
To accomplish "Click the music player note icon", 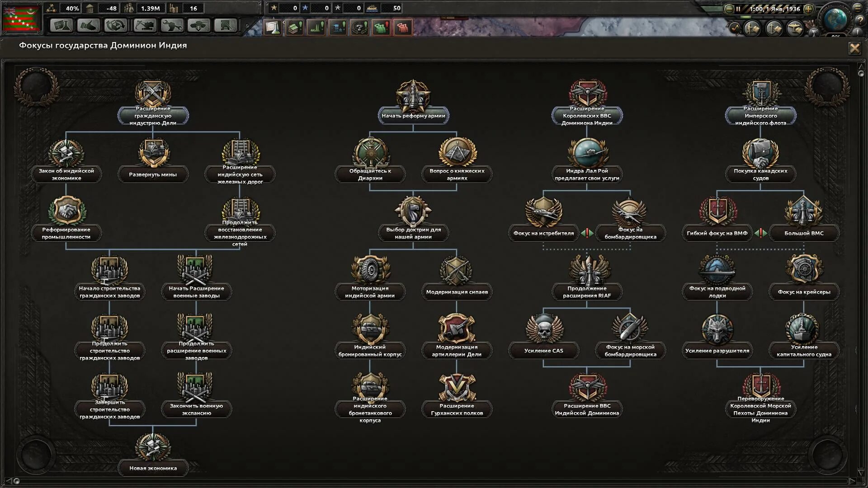I will [x=734, y=28].
